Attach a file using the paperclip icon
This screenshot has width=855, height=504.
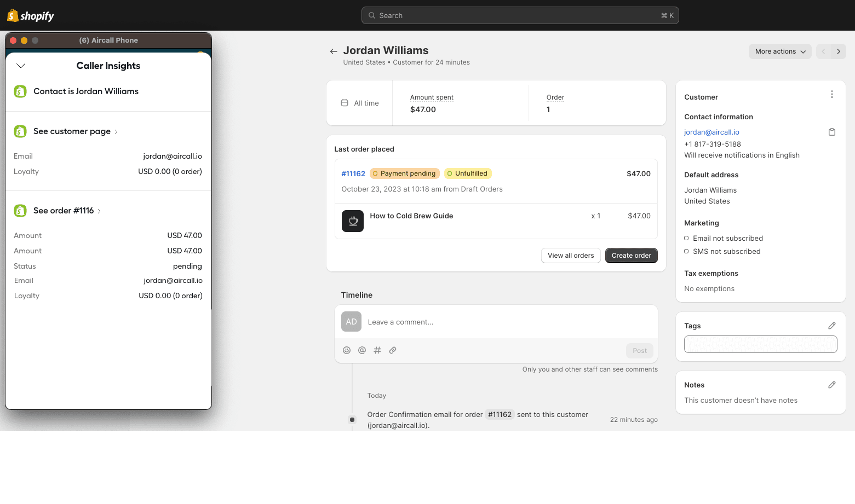393,350
